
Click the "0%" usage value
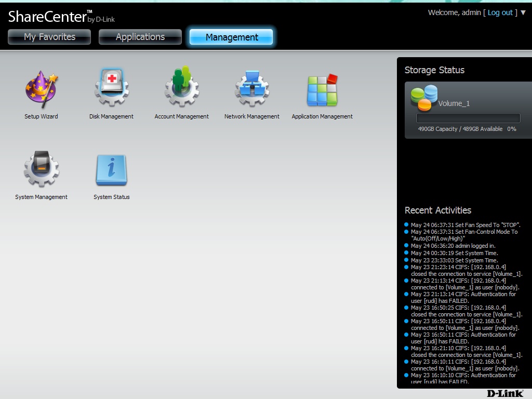click(512, 129)
